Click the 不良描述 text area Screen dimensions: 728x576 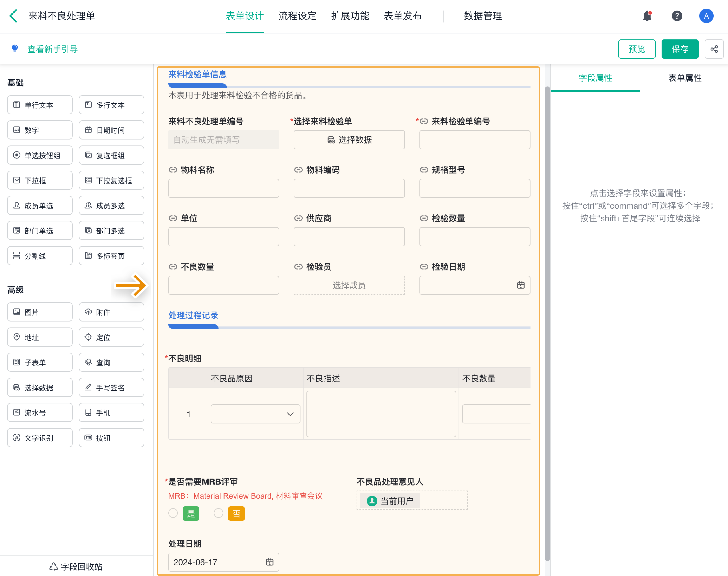tap(381, 414)
